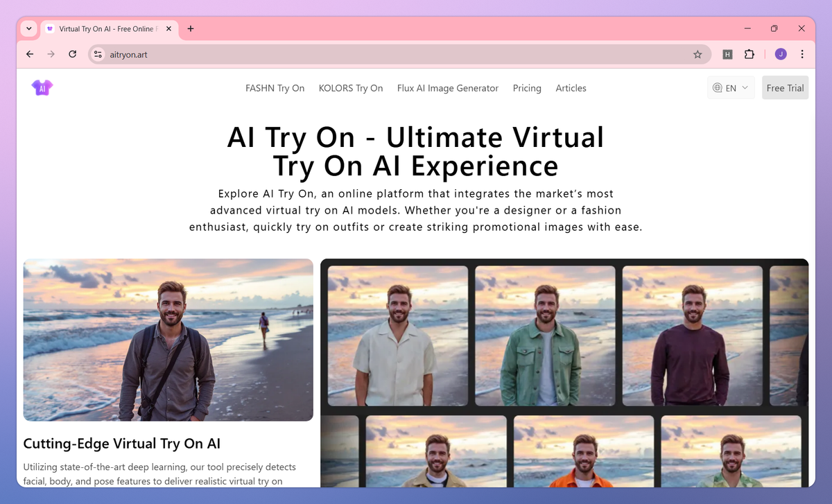Select the tan jacket result image
Image resolution: width=832 pixels, height=504 pixels.
[436, 451]
